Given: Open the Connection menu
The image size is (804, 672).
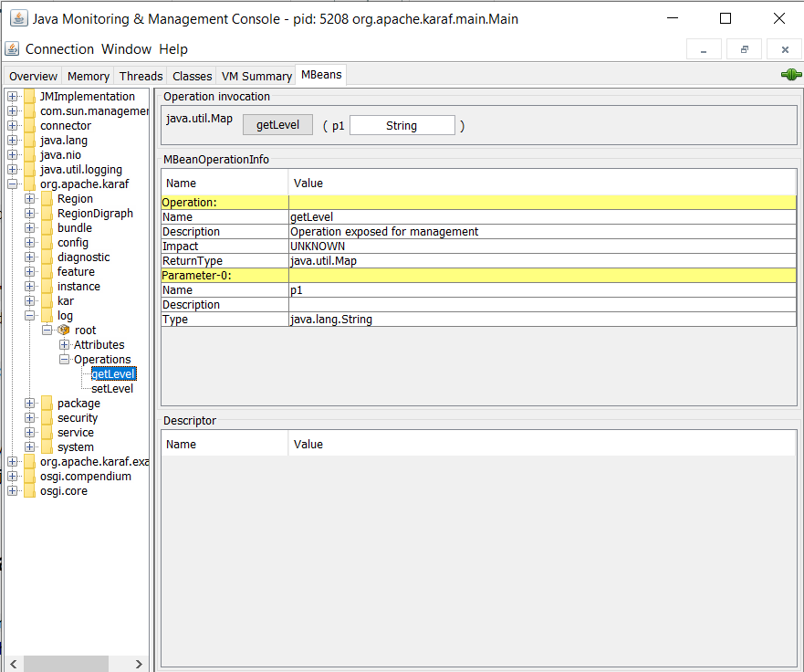Looking at the screenshot, I should pos(59,49).
